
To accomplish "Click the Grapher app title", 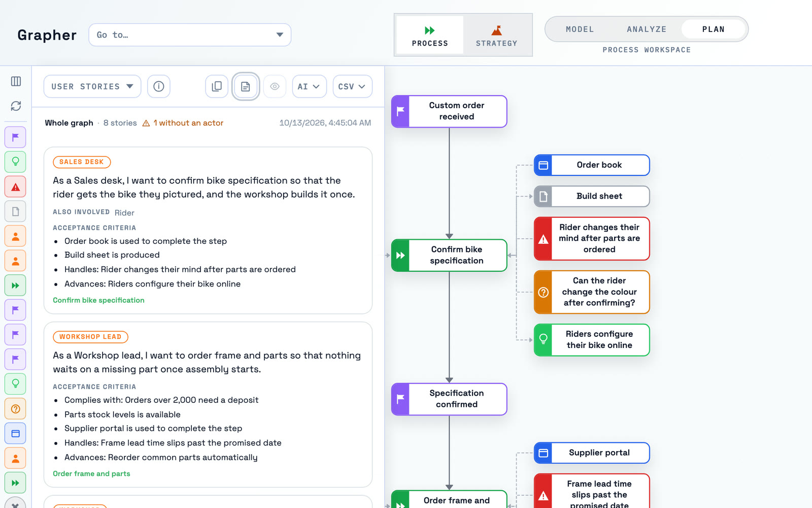I will click(x=47, y=35).
